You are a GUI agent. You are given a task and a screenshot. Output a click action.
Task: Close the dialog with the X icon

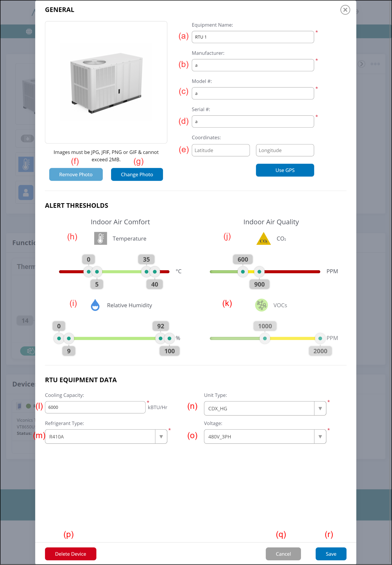click(345, 10)
